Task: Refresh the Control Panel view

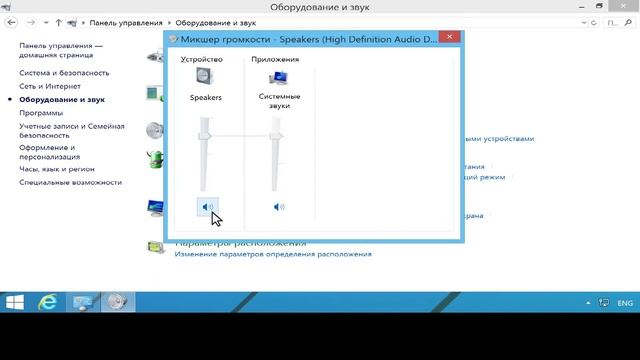Action: 593,23
